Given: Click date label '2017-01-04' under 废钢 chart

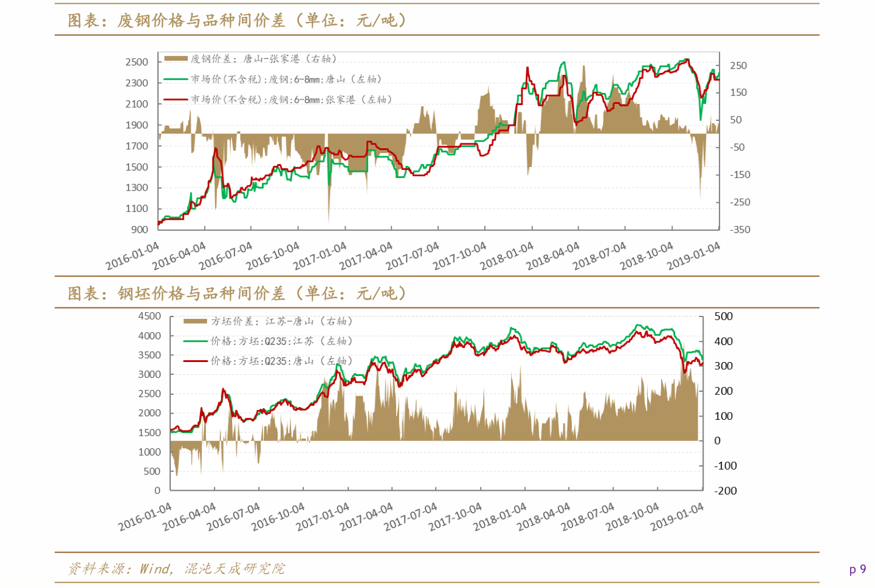Looking at the screenshot, I should point(320,256).
